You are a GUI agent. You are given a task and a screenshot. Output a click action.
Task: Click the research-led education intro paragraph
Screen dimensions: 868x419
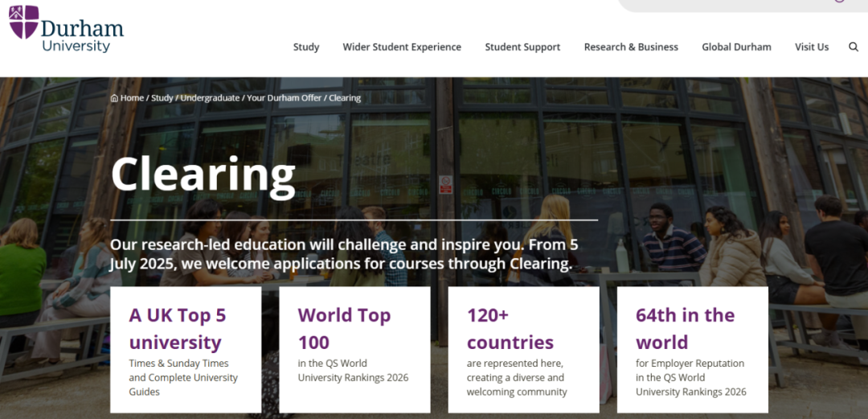click(344, 254)
